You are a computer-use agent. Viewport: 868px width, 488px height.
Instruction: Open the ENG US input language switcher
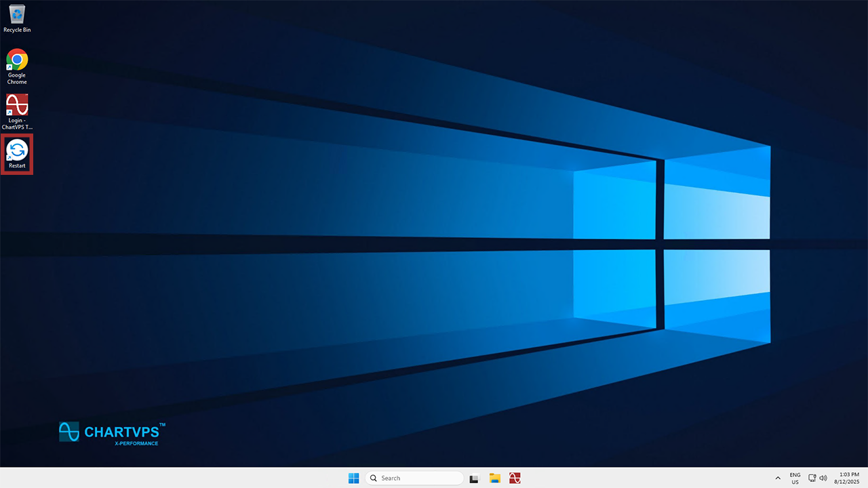point(795,478)
